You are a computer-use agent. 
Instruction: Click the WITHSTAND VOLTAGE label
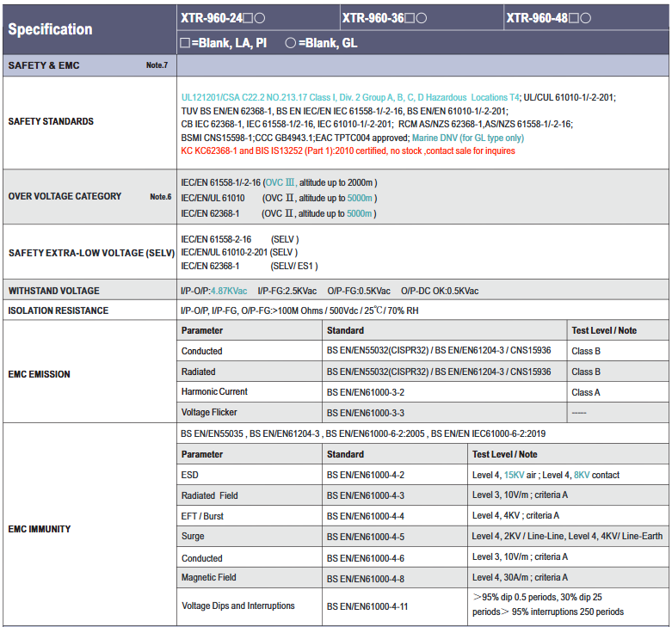(53, 291)
